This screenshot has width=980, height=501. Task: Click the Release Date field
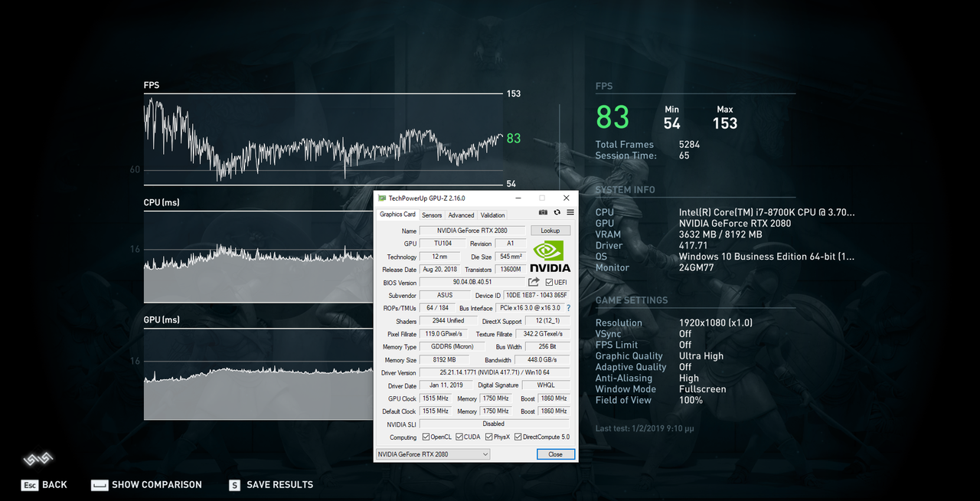click(x=439, y=270)
